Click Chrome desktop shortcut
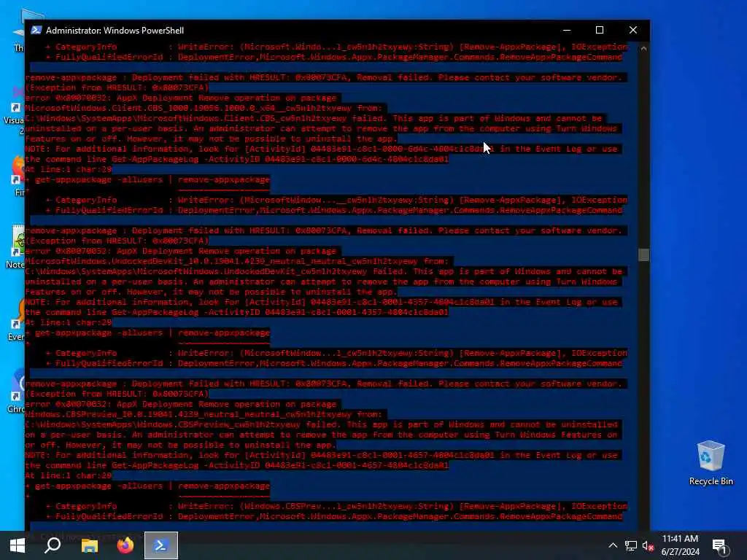This screenshot has height=560, width=747. coord(17,391)
